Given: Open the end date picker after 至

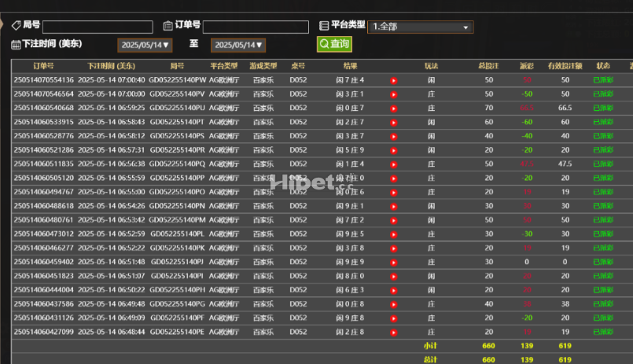Looking at the screenshot, I should (x=239, y=45).
